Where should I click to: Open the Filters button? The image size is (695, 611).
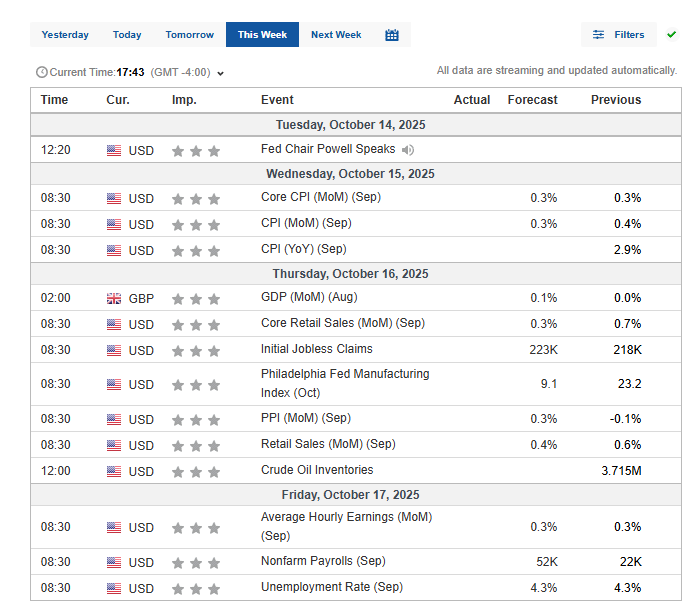tap(619, 35)
